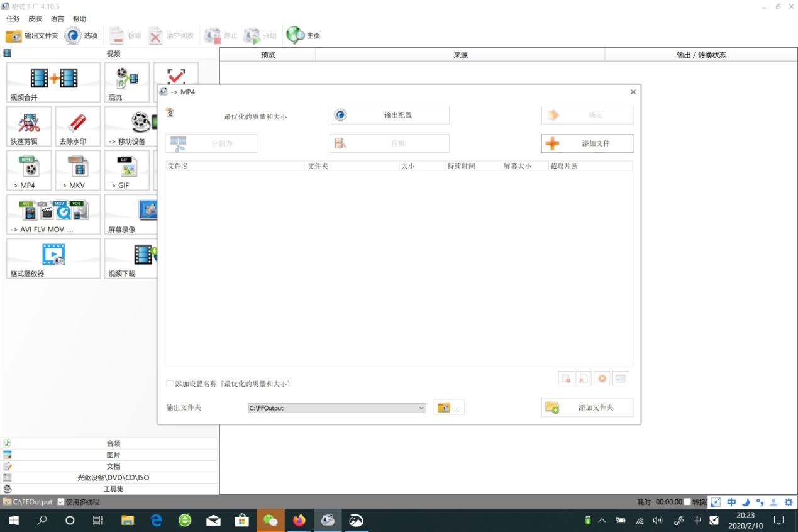Toggle the 使用多线程 checkbox
This screenshot has width=798, height=532.
(x=61, y=502)
